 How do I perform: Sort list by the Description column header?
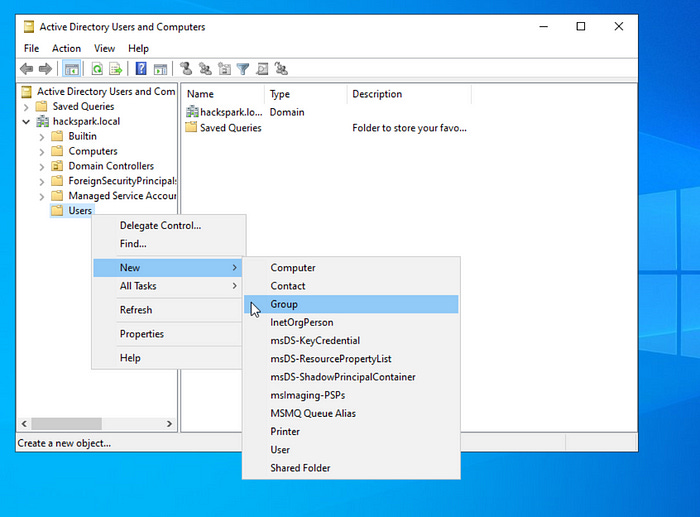point(409,94)
